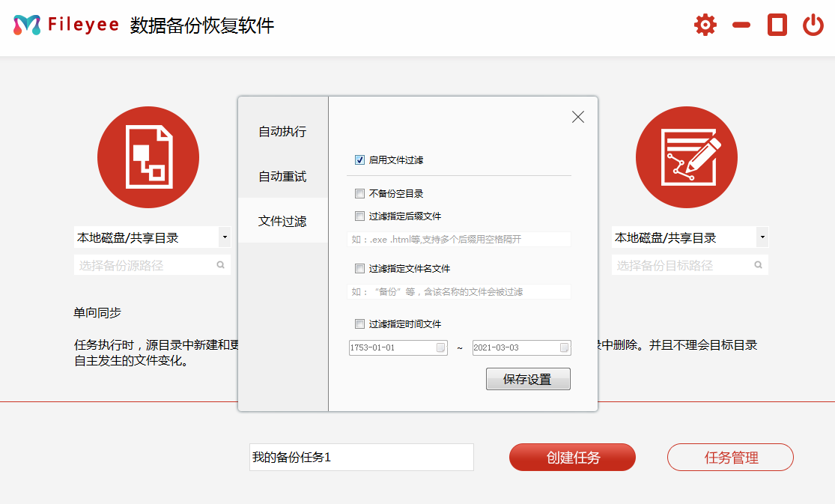Image resolution: width=835 pixels, height=504 pixels.
Task: Switch to the 自动执行 tab
Action: (282, 132)
